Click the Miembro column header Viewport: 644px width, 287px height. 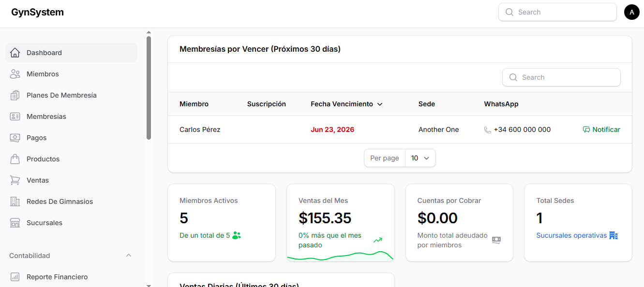point(194,104)
